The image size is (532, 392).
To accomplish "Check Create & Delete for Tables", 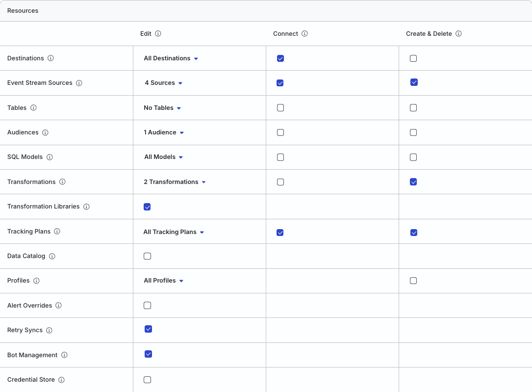I will 413,107.
